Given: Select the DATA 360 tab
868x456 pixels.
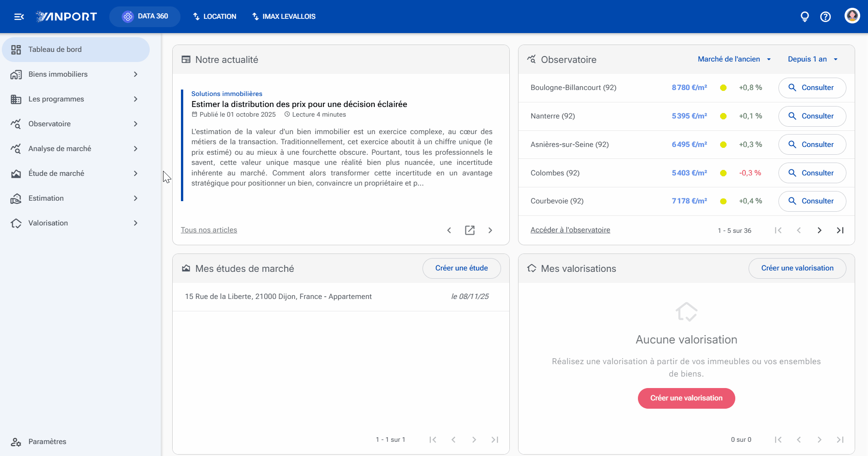Looking at the screenshot, I should coord(145,17).
